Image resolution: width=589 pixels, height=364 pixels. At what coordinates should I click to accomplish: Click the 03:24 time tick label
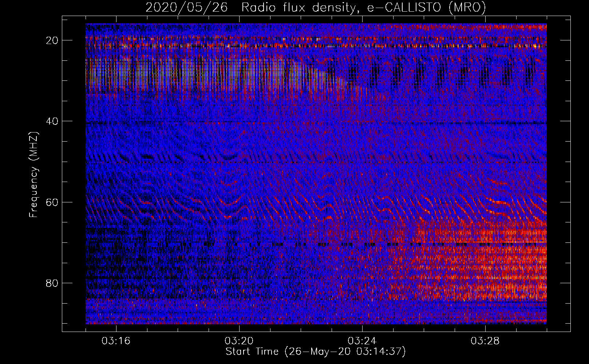(362, 341)
